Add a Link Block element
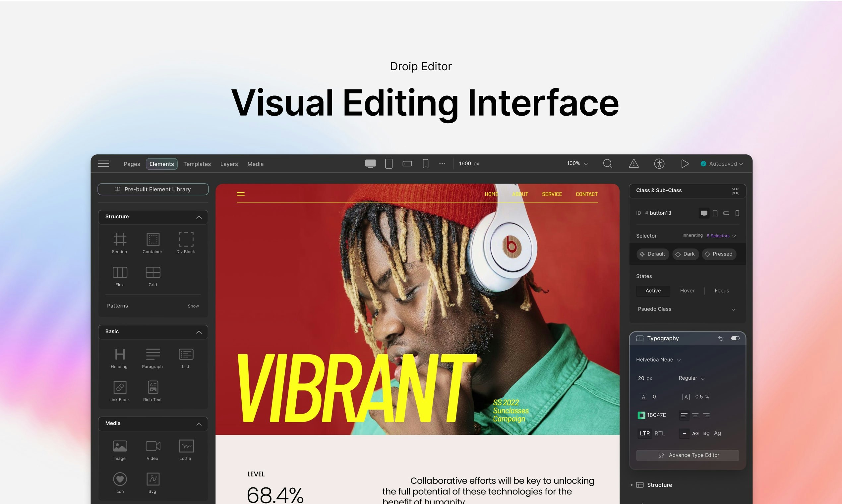This screenshot has height=504, width=842. (x=120, y=391)
